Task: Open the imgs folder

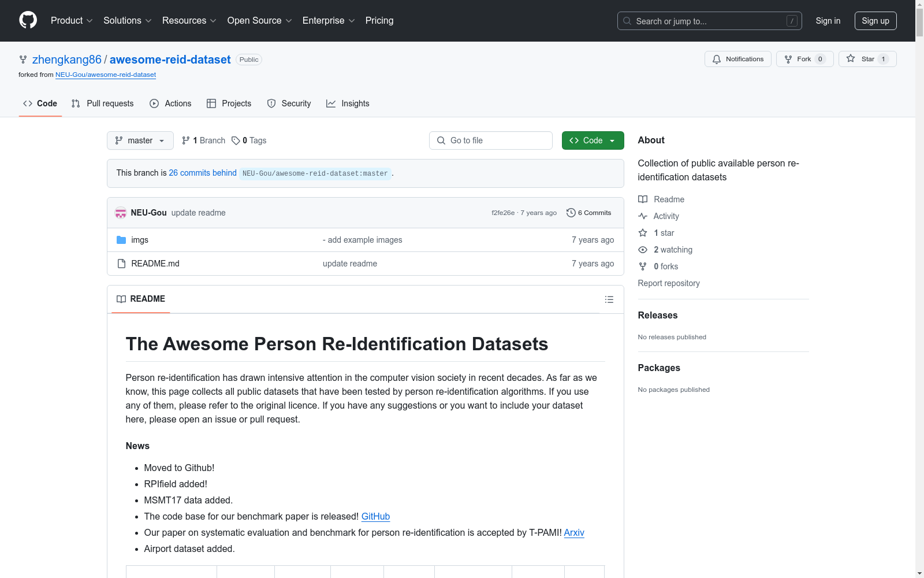Action: (140, 240)
